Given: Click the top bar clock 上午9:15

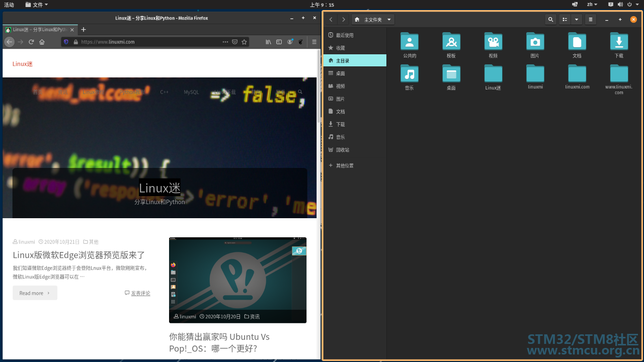Looking at the screenshot, I should point(322,5).
